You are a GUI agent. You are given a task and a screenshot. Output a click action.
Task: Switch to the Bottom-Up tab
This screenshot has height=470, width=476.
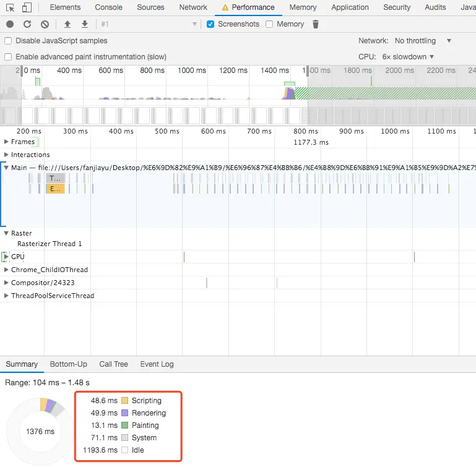(x=69, y=364)
